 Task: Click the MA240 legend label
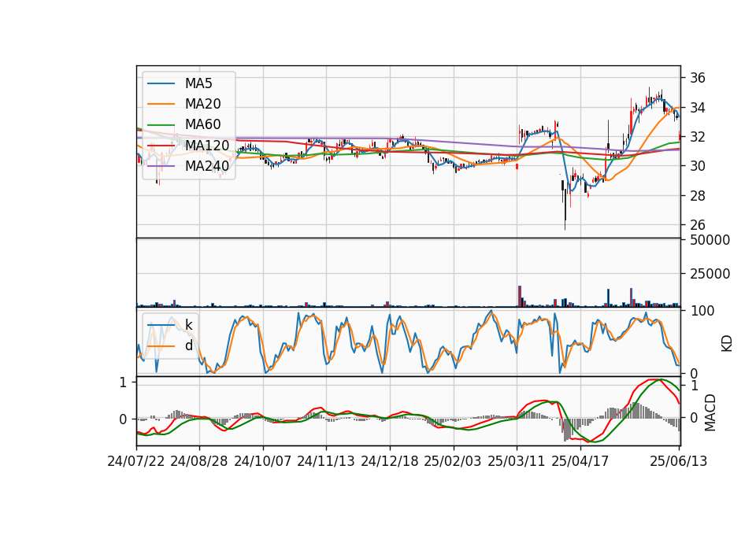[207, 166]
